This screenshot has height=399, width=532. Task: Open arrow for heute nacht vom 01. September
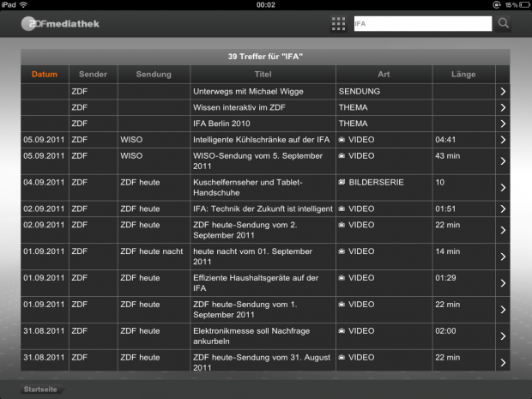(503, 257)
